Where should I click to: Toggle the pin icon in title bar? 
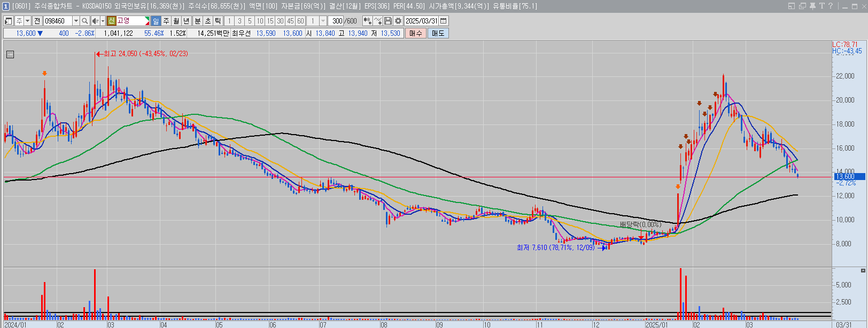point(812,6)
